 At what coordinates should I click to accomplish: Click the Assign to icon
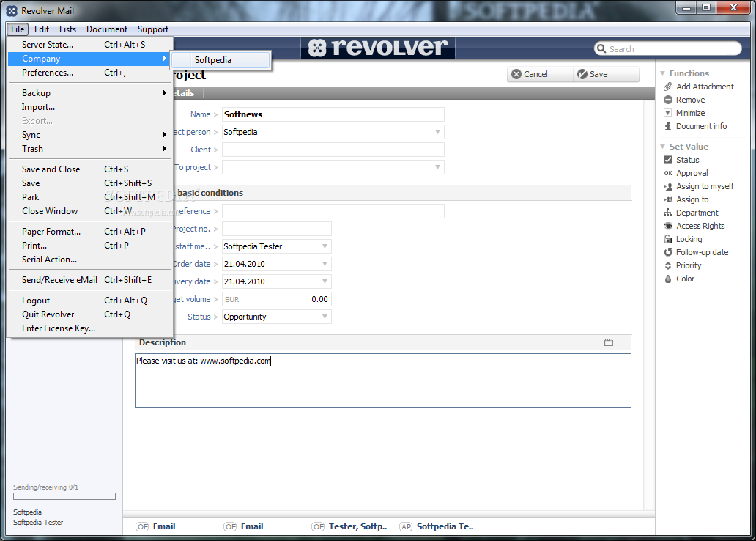(x=668, y=199)
